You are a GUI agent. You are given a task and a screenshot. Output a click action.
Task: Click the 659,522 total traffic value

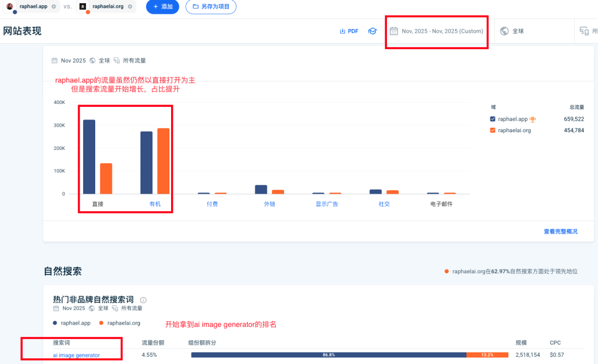(574, 119)
